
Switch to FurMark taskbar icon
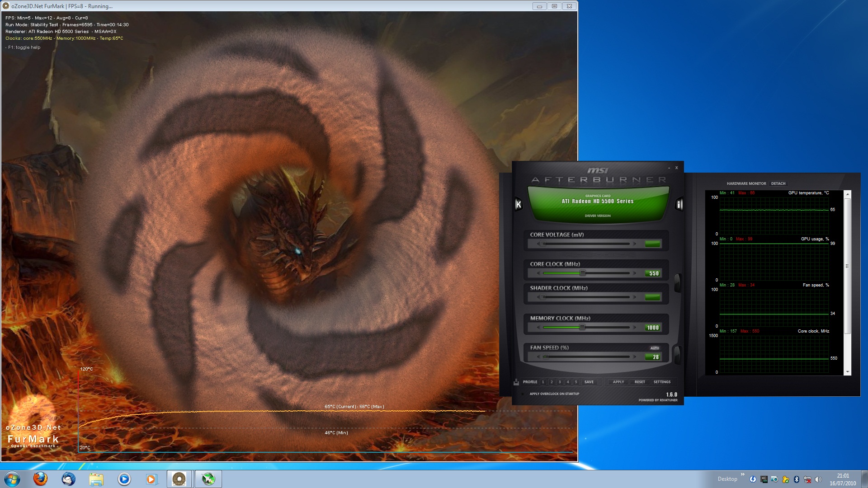[x=179, y=479]
